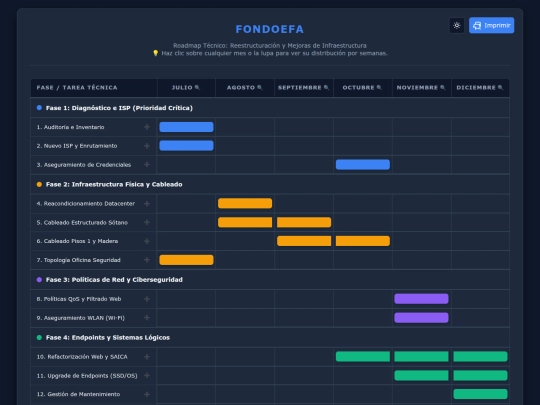Screen dimensions: 540x405
Task: Click the Fase 4 green dot marker
Action: pos(39,338)
